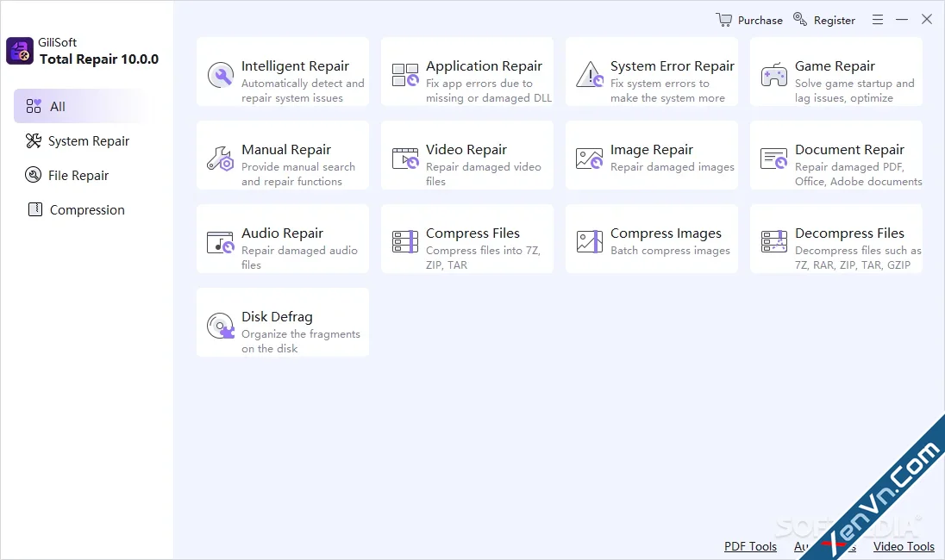Minimize the Total Repair window

point(902,19)
